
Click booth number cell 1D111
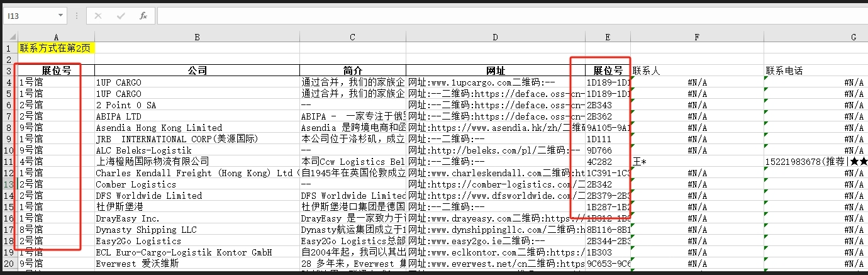pos(608,138)
